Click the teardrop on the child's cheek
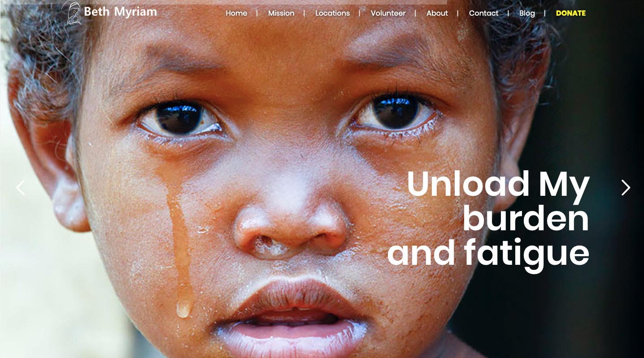Image resolution: width=644 pixels, height=358 pixels. point(183,308)
